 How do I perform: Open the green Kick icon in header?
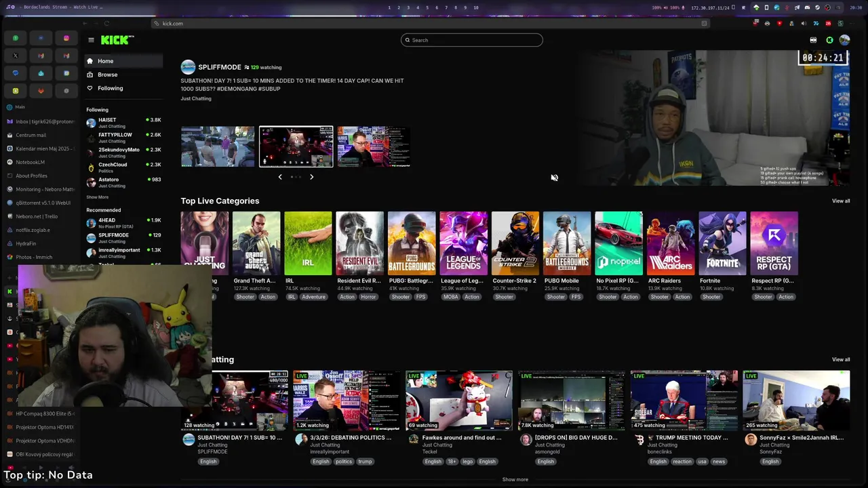point(829,40)
